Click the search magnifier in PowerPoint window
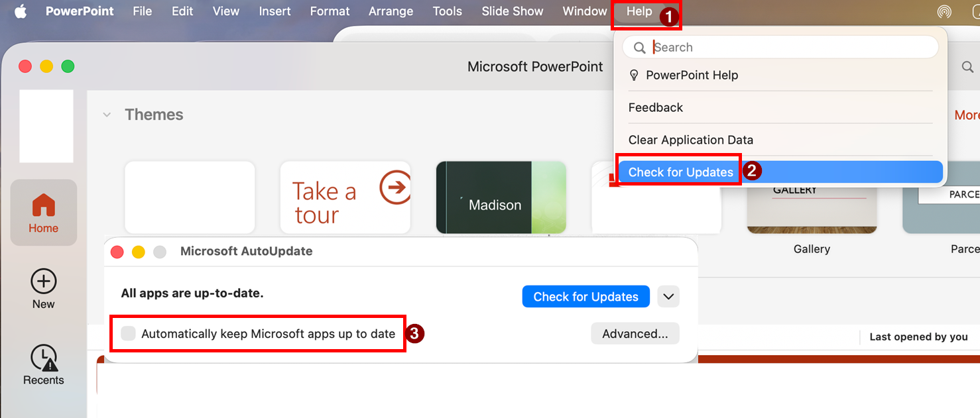The height and width of the screenshot is (418, 980). click(x=967, y=67)
